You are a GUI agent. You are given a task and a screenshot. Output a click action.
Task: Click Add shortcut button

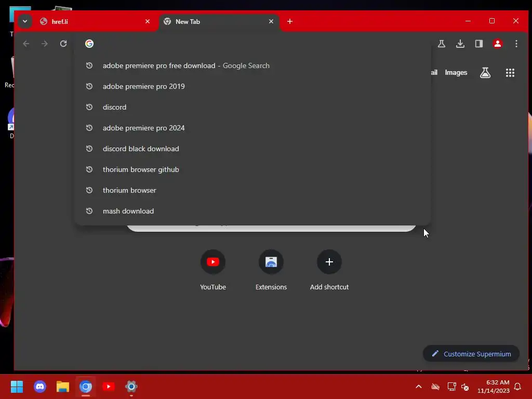click(x=329, y=270)
